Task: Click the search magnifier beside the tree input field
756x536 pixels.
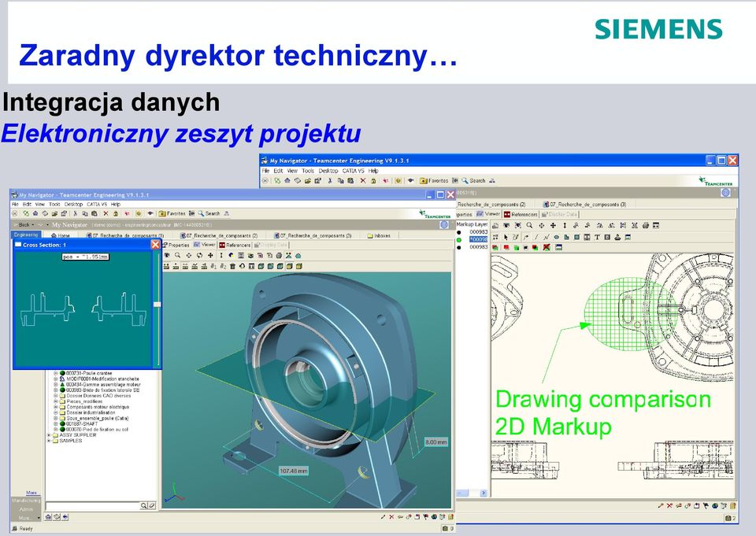Action: pyautogui.click(x=143, y=505)
